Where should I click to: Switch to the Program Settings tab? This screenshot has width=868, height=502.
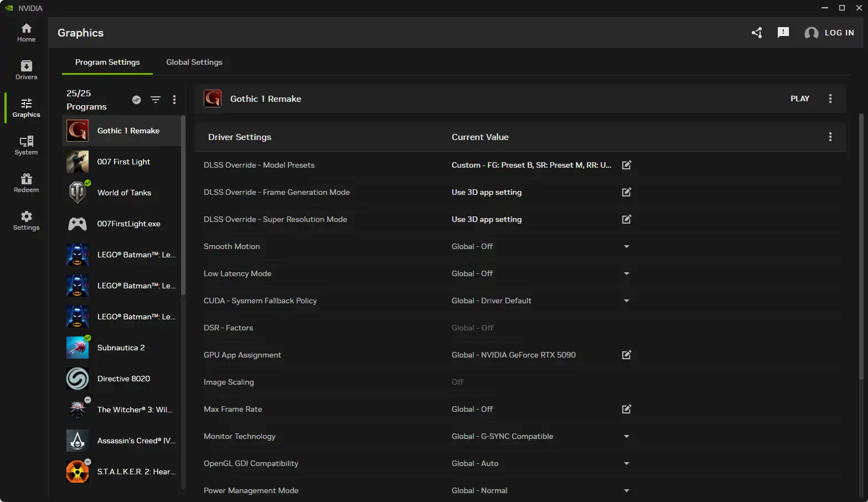(107, 62)
